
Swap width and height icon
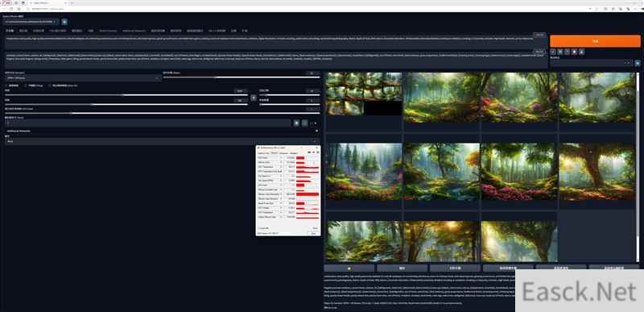pyautogui.click(x=254, y=98)
